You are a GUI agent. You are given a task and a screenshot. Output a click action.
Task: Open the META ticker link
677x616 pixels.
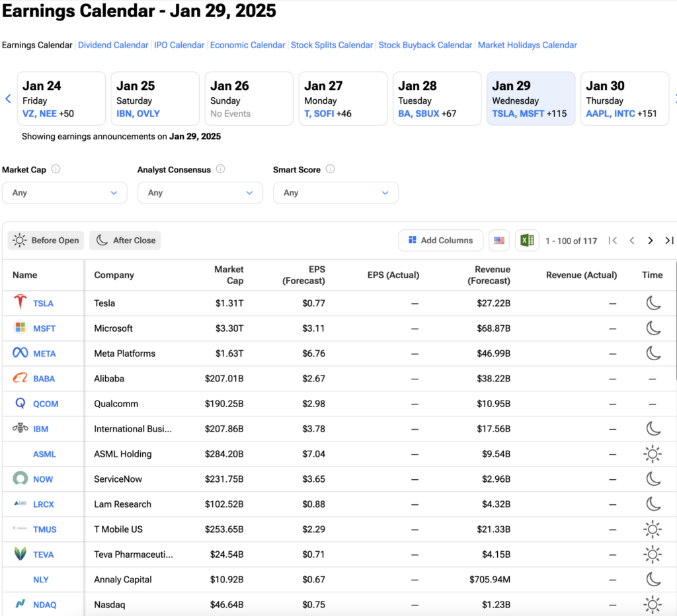pos(44,354)
